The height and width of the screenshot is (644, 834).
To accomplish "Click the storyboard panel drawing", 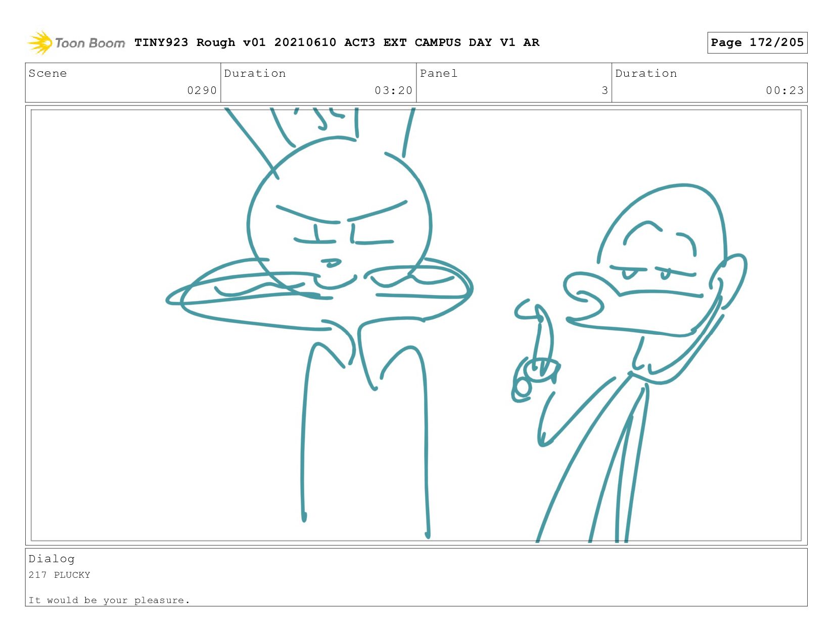I will (x=416, y=325).
